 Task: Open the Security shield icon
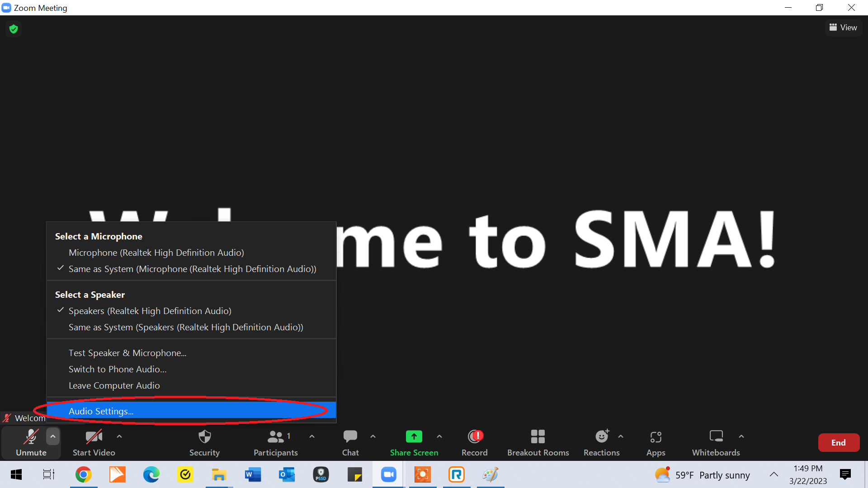(204, 437)
